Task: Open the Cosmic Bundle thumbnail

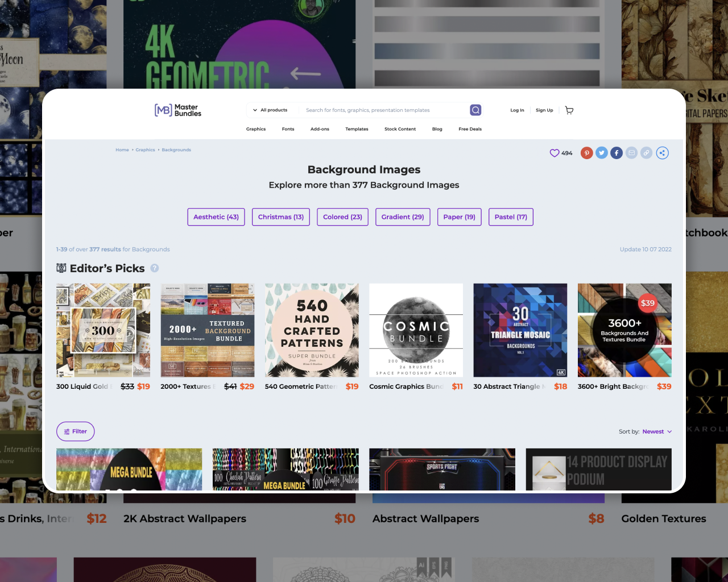Action: [416, 330]
